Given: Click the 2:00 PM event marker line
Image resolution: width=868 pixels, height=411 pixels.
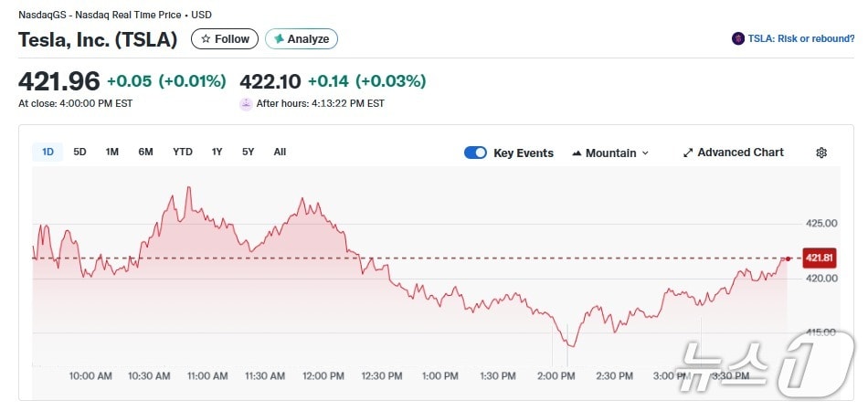Looking at the screenshot, I should (553, 352).
